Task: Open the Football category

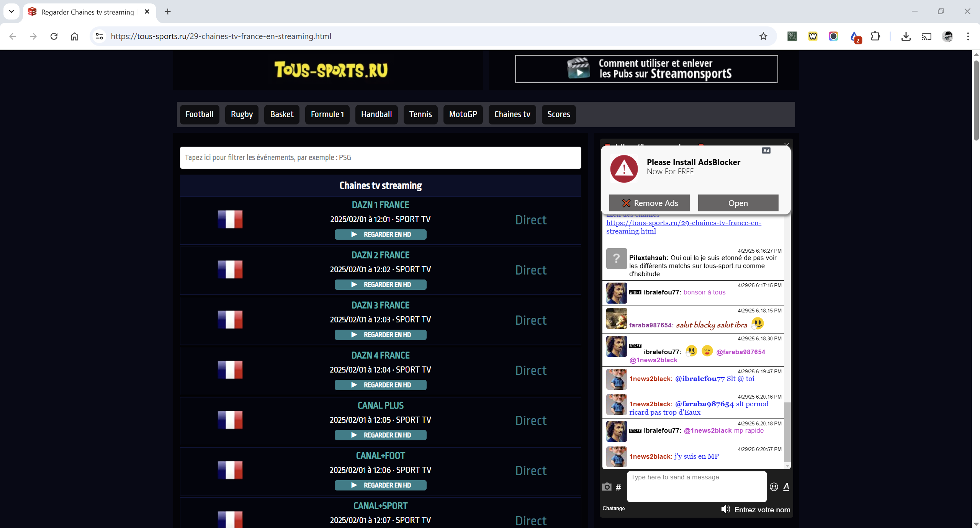Action: click(x=200, y=114)
